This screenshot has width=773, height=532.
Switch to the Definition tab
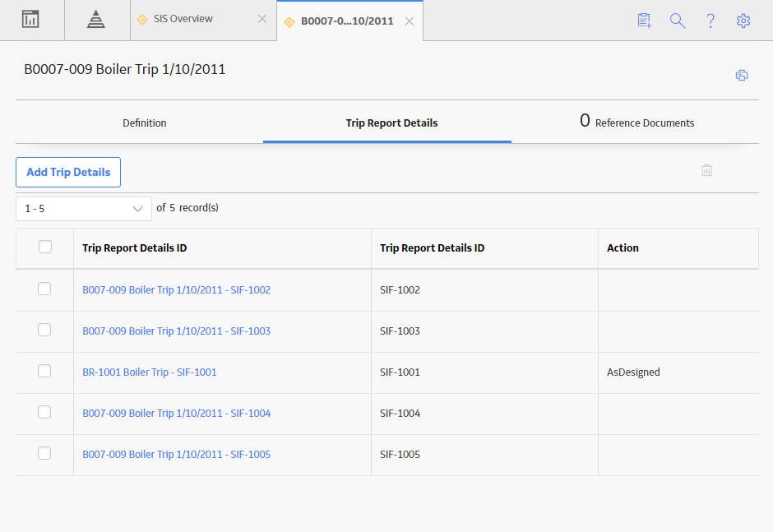145,123
